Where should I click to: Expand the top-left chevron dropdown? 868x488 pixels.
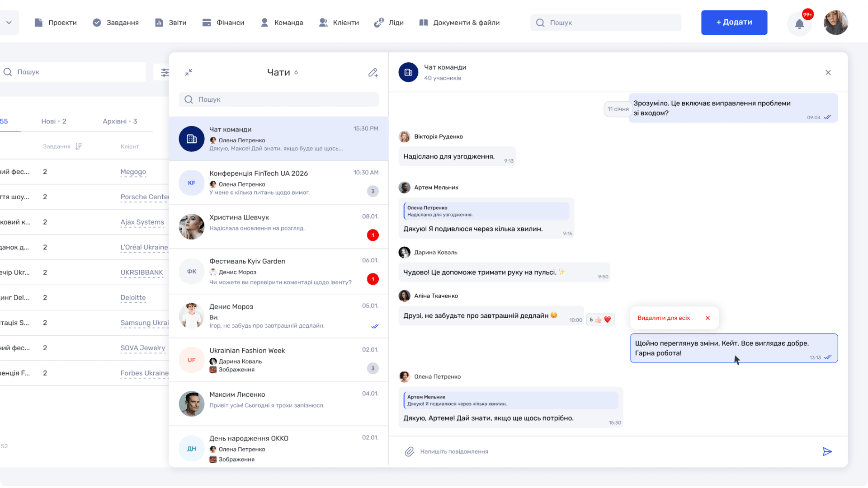point(9,23)
